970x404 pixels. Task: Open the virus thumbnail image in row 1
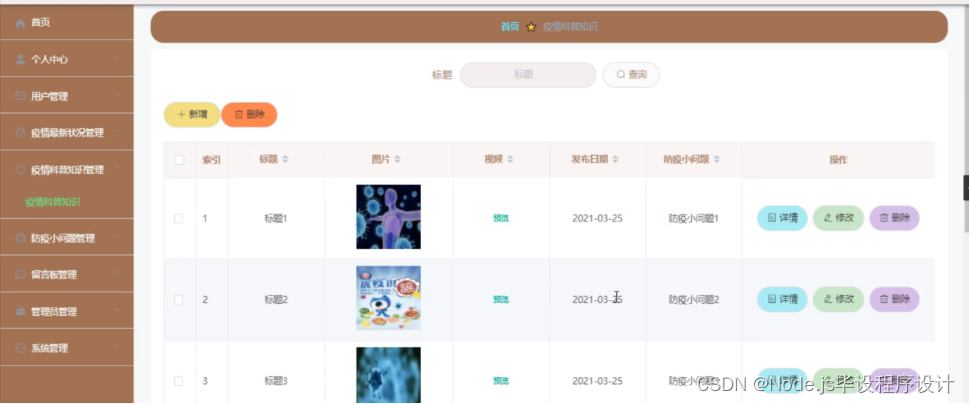[388, 217]
